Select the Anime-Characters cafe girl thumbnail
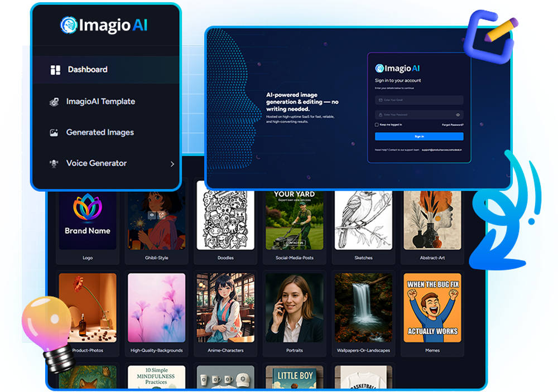 (x=225, y=308)
